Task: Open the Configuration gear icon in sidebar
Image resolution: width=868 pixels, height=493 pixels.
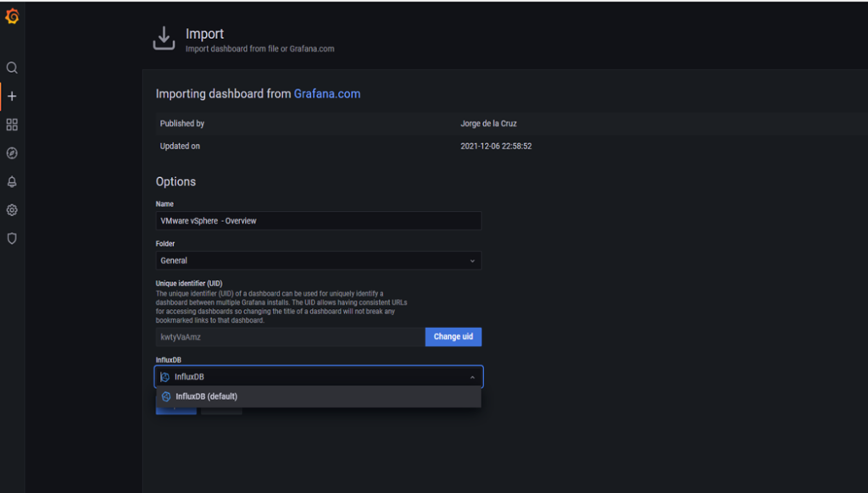Action: coord(12,210)
